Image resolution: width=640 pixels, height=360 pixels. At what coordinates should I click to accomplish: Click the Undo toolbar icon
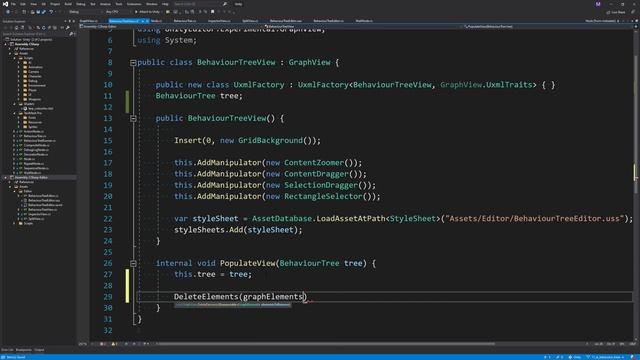51,12
